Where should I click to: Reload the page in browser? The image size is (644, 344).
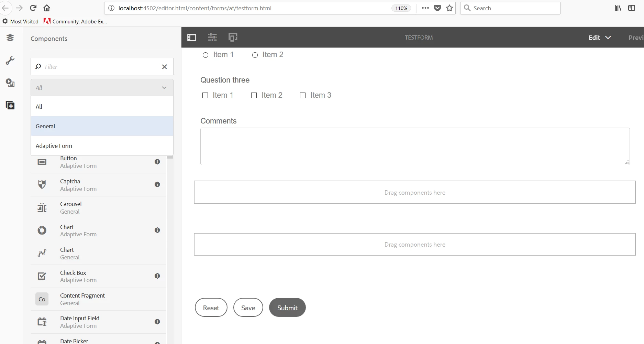pos(33,8)
